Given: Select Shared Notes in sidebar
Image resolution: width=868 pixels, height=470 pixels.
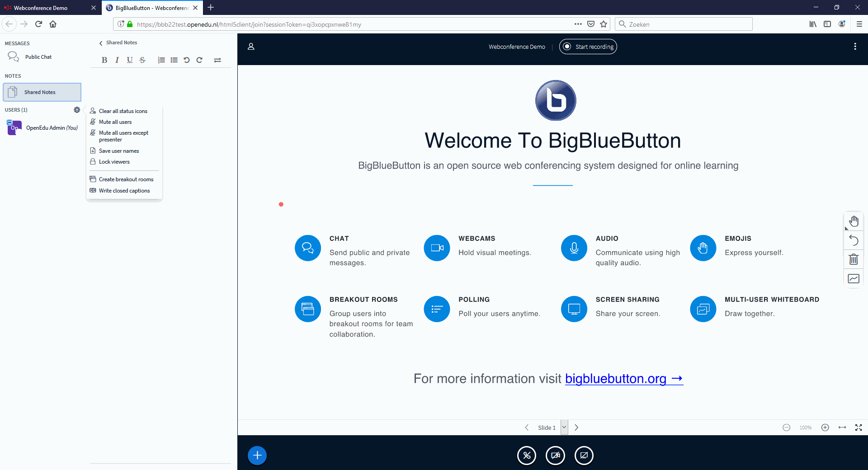Looking at the screenshot, I should pyautogui.click(x=42, y=92).
